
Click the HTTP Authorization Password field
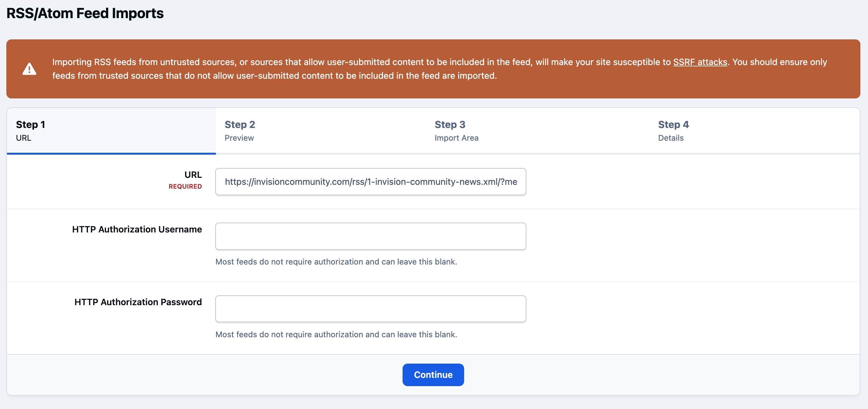[371, 309]
